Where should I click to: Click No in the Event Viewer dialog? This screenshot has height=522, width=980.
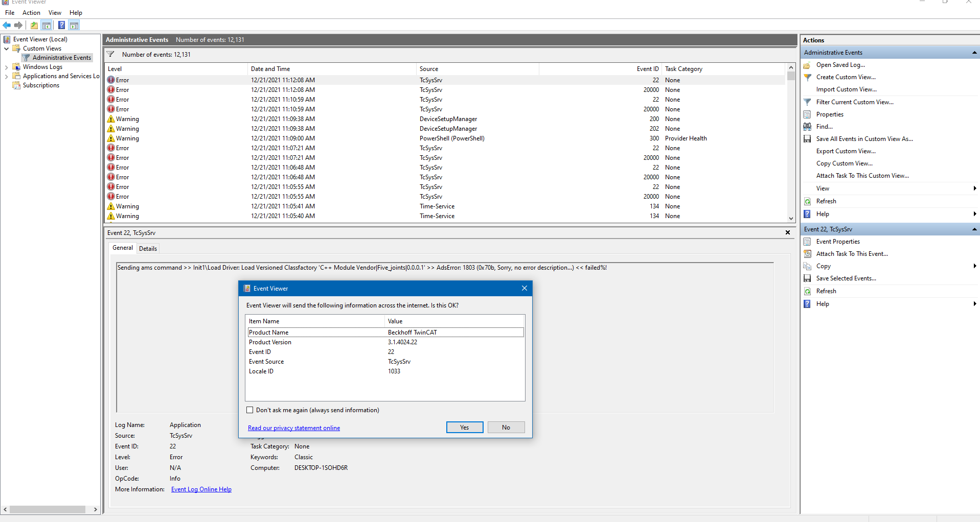[506, 428]
